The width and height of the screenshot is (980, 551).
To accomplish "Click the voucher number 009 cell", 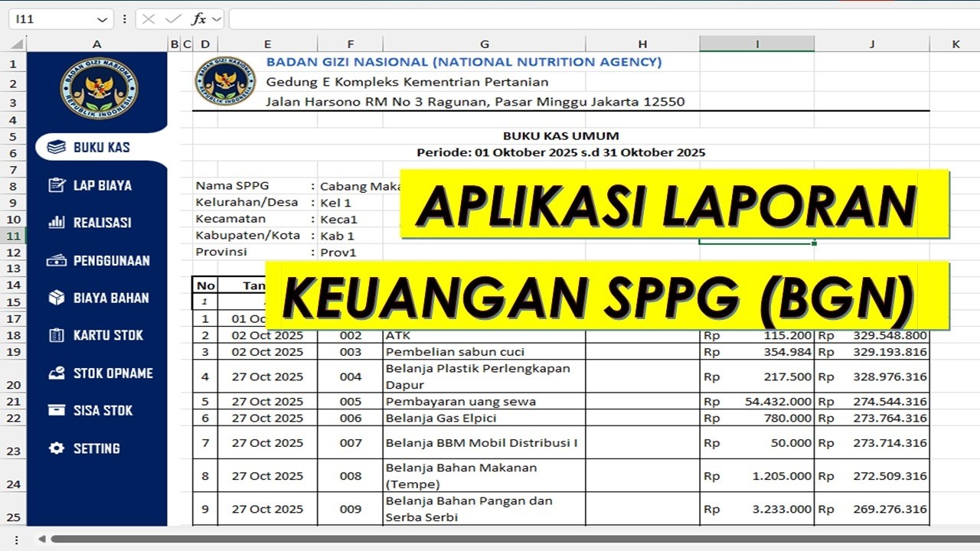I will (x=350, y=509).
